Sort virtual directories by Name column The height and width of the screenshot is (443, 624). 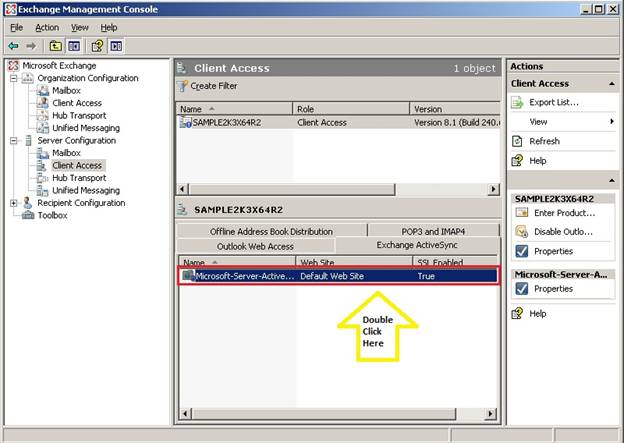[x=237, y=262]
